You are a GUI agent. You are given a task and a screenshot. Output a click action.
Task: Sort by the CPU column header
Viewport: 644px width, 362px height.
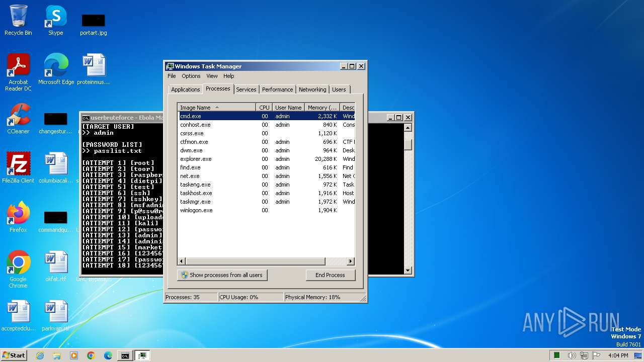(x=264, y=107)
